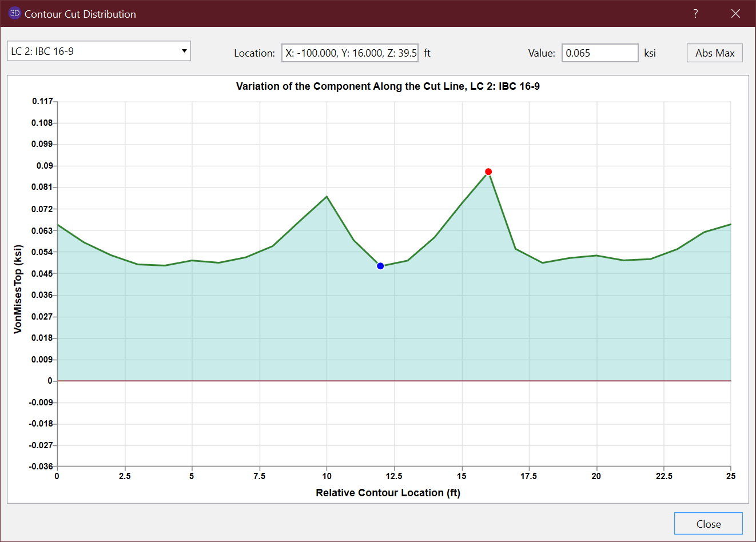
Task: Close the dialog using title bar X
Action: coord(735,14)
